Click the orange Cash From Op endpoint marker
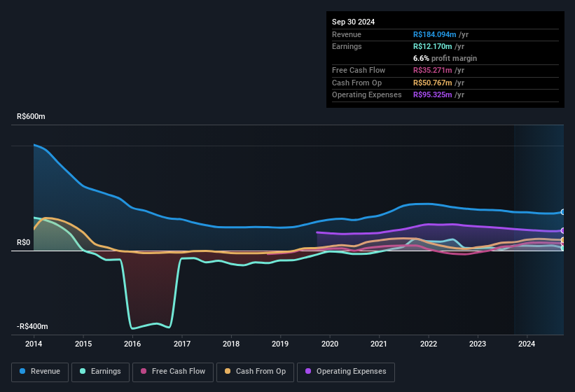 (x=563, y=240)
